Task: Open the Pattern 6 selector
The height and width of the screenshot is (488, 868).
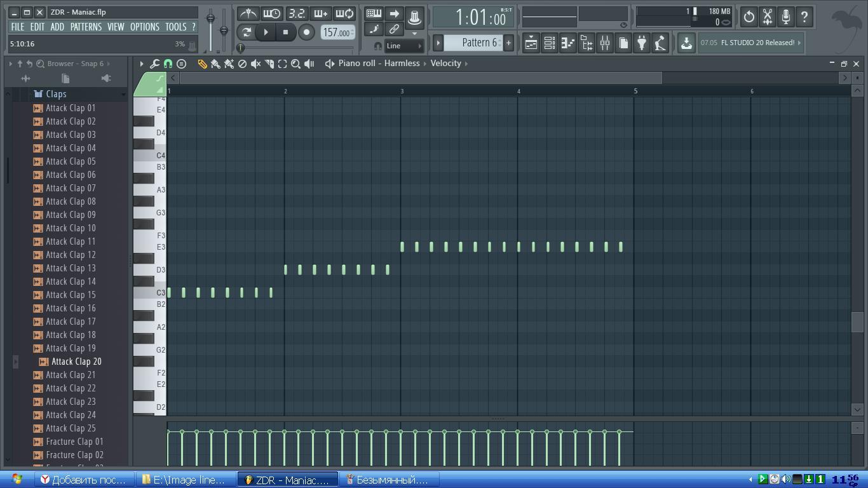Action: tap(473, 43)
